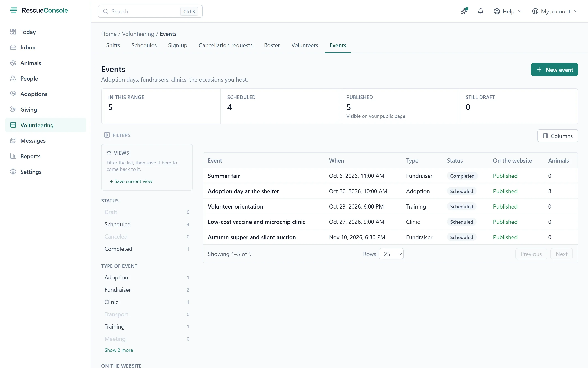Click the search magnifier icon

tap(105, 11)
